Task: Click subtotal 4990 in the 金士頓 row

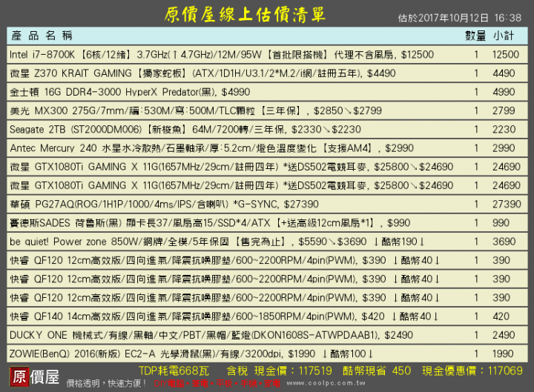Action: (504, 92)
